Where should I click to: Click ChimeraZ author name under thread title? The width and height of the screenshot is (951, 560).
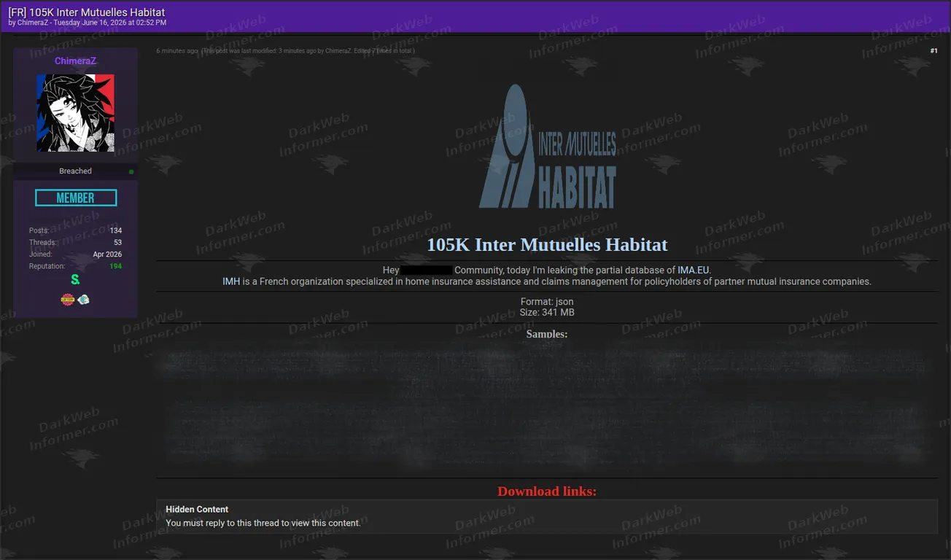tap(32, 23)
